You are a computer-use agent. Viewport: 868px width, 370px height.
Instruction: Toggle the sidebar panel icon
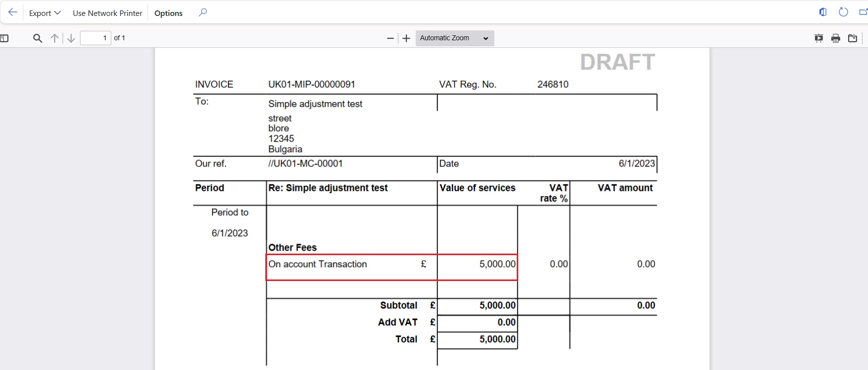[x=4, y=38]
